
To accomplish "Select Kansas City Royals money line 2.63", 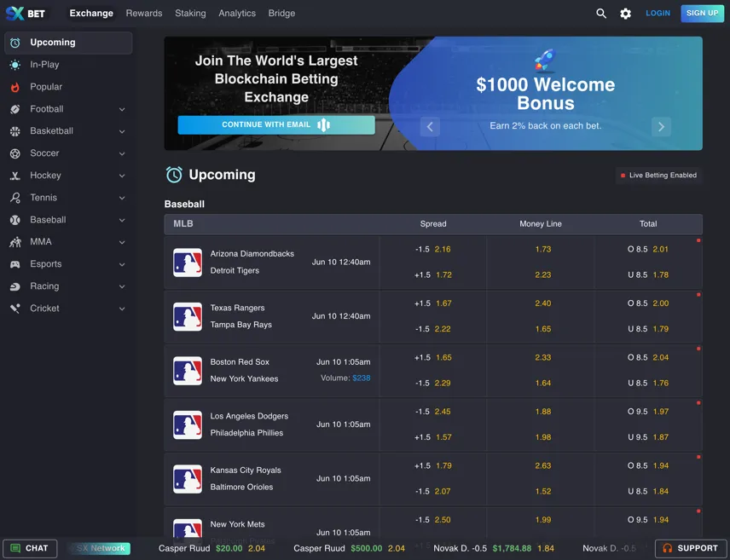I will pos(543,465).
